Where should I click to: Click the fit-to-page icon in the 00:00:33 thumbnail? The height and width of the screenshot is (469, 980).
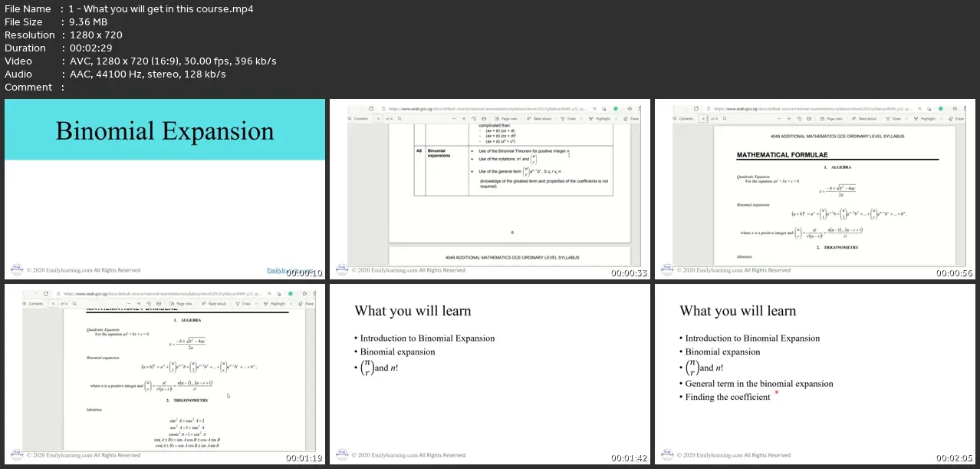click(484, 118)
